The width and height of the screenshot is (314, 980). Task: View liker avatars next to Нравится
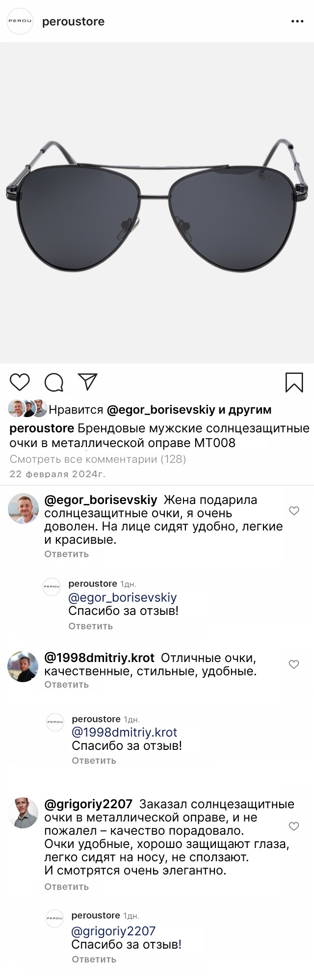tap(27, 409)
